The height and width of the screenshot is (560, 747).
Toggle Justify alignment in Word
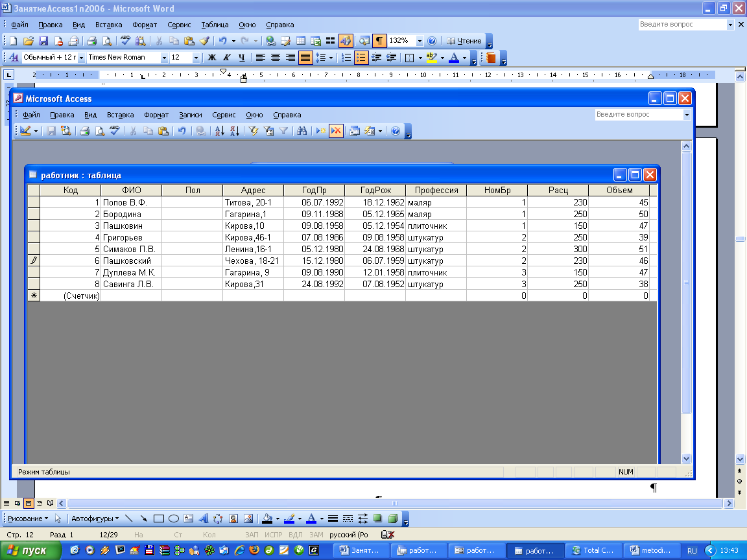coord(305,58)
